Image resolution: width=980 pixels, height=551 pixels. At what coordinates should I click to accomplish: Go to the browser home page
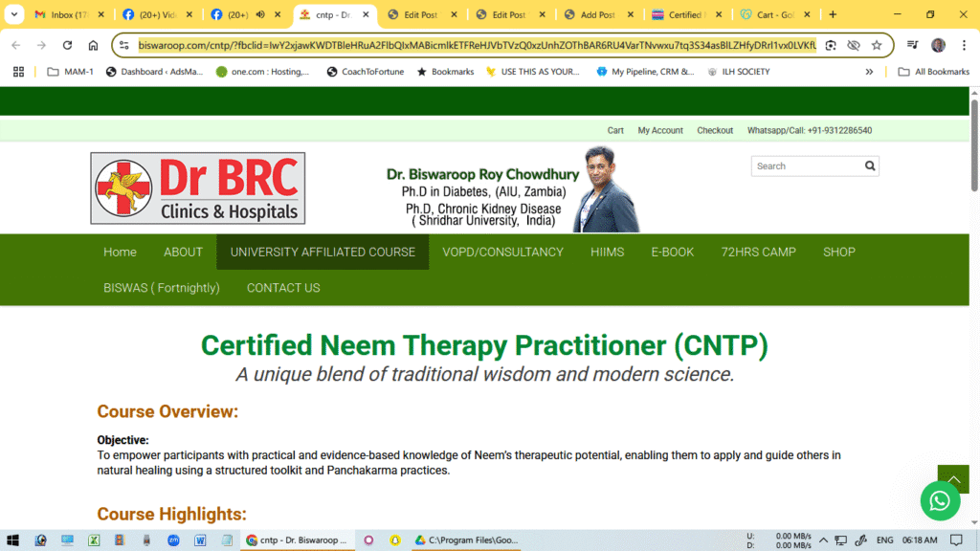pos(93,45)
